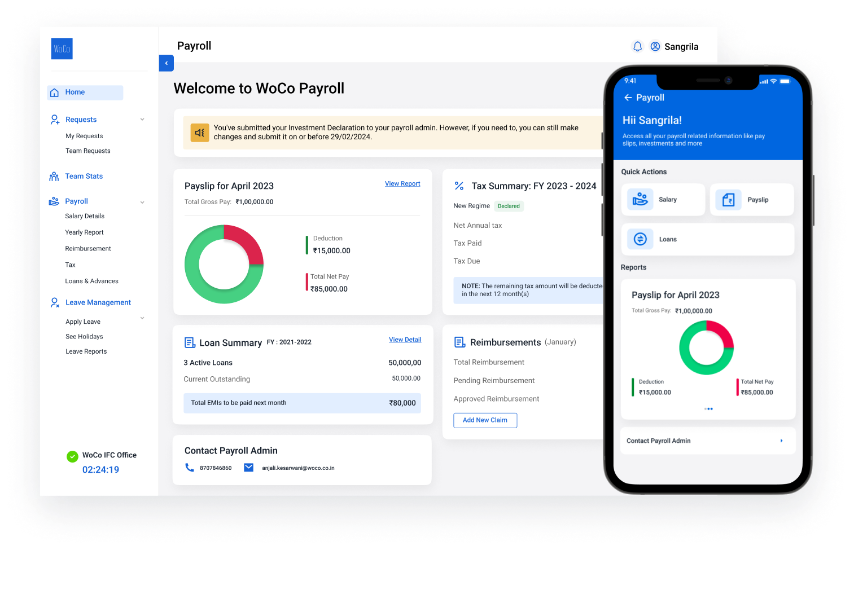Viewport: 854px width, 616px height.
Task: Click admin email anjali.kesarwani@woco.co.in
Action: coord(298,468)
